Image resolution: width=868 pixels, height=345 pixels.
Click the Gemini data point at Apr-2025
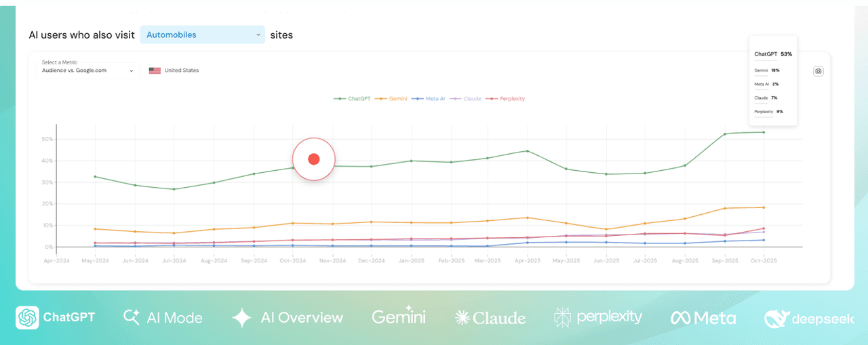(x=528, y=218)
